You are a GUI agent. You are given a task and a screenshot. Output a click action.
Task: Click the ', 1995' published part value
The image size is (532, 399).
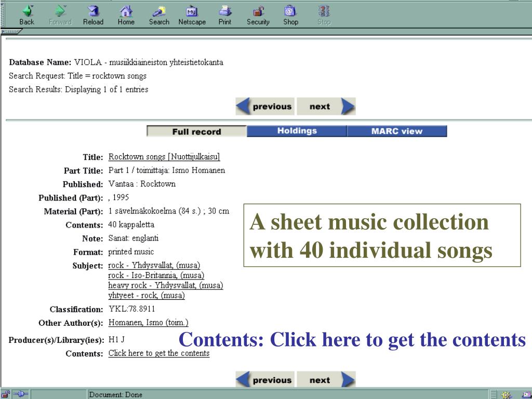pyautogui.click(x=118, y=197)
